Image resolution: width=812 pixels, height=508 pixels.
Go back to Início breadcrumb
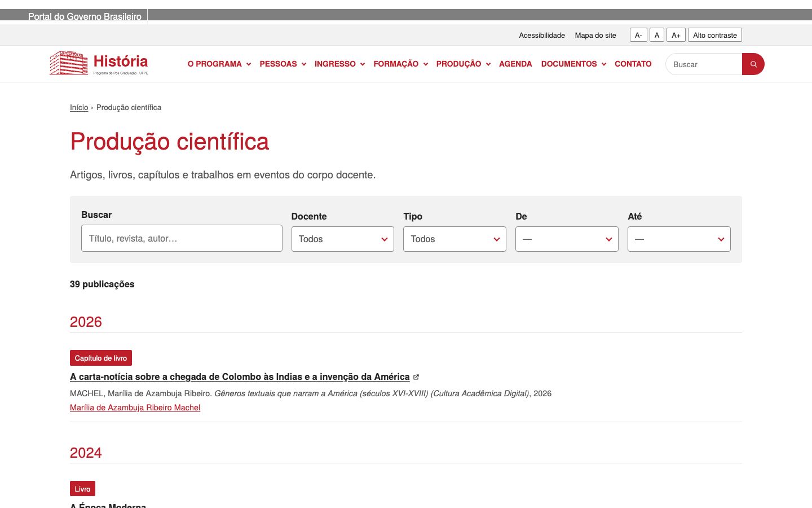click(x=79, y=107)
